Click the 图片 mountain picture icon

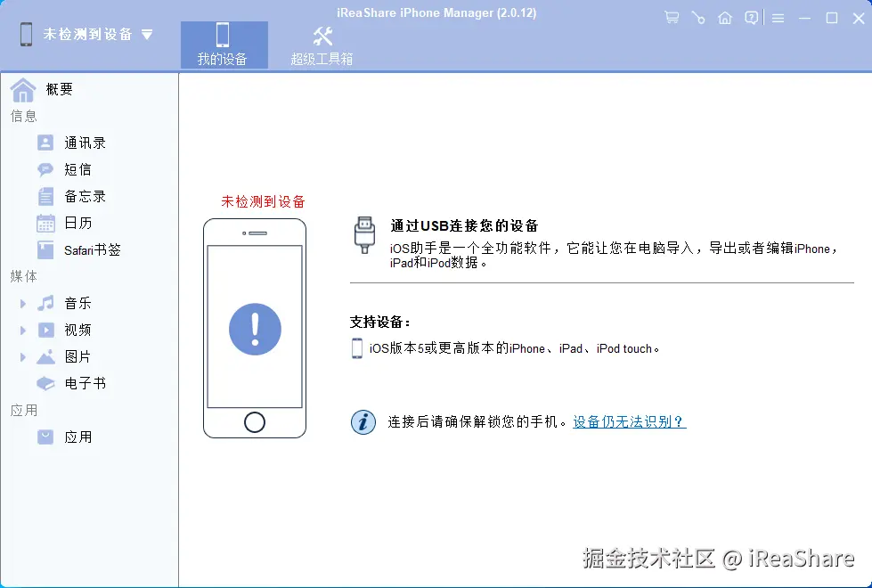45,356
